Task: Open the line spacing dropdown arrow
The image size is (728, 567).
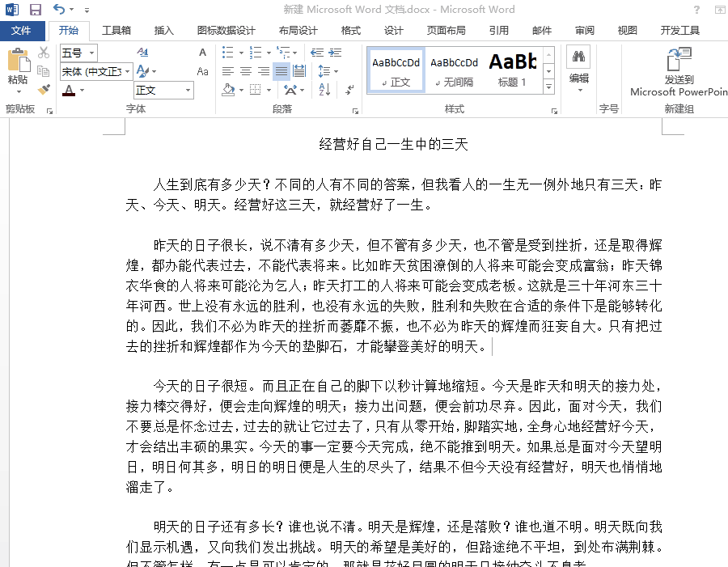Action: click(336, 71)
